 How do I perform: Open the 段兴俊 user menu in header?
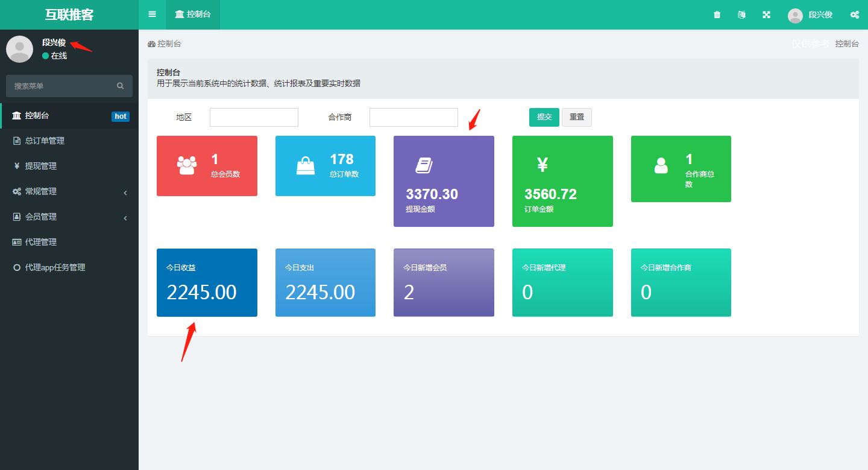point(811,15)
